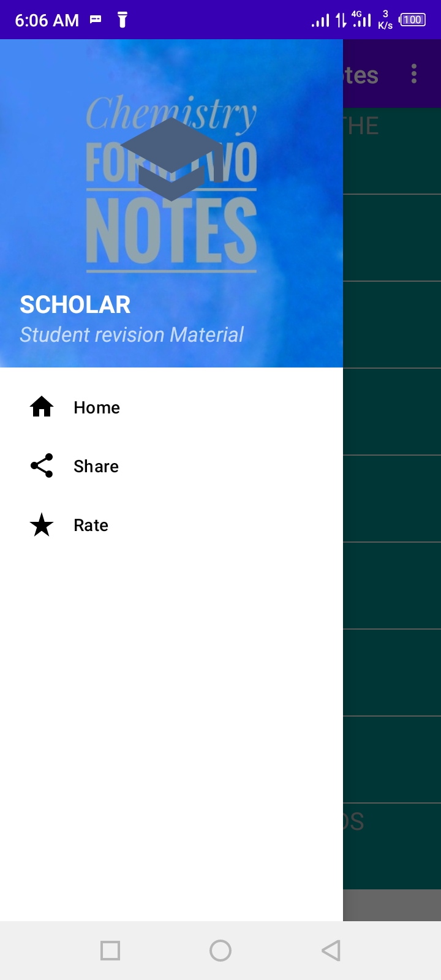Tap the recent apps square

[110, 951]
